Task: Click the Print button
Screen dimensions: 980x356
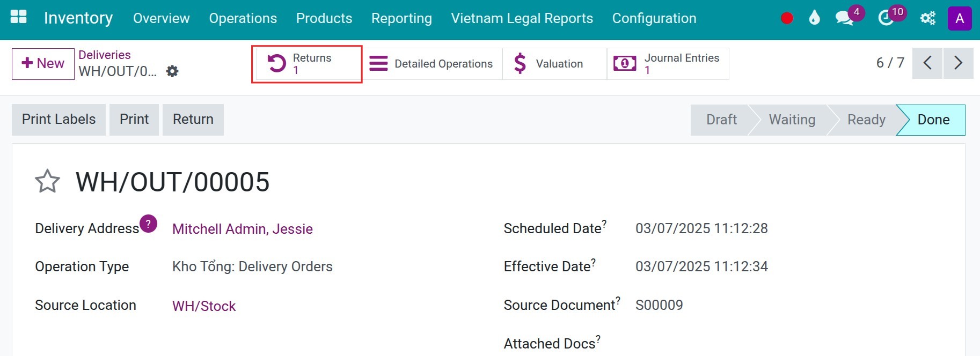Action: coord(134,120)
